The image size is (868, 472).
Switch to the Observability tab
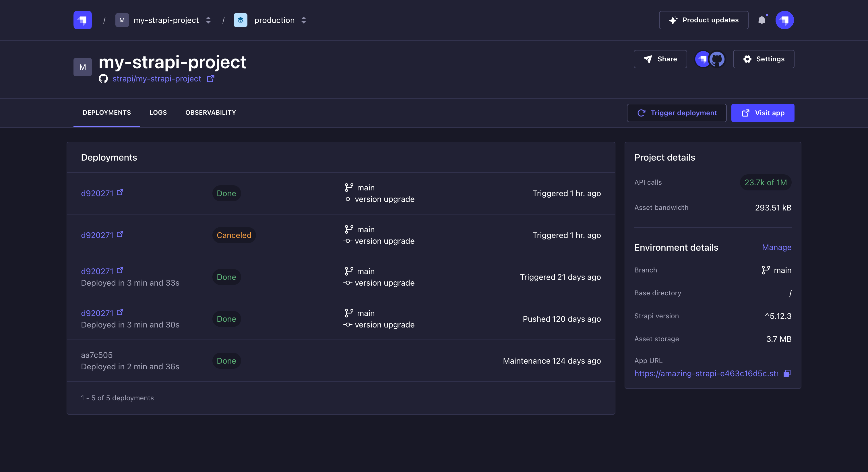pyautogui.click(x=211, y=112)
